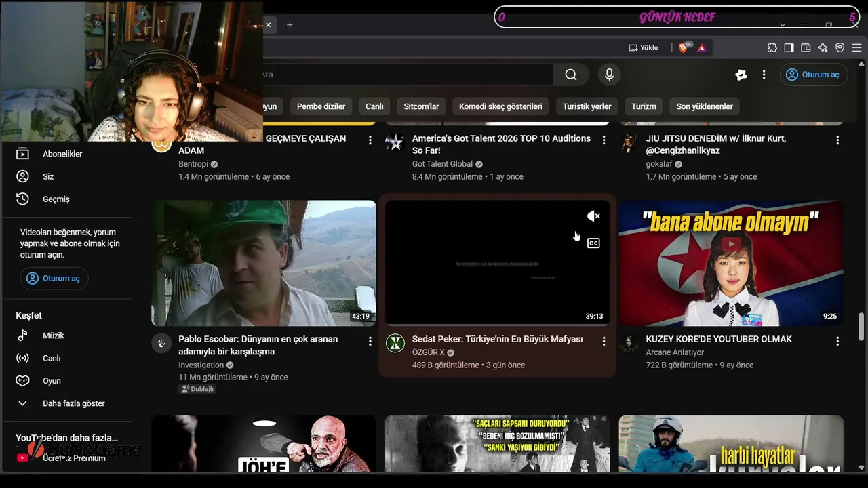The width and height of the screenshot is (868, 488).
Task: Open the gokalaf channel name link
Action: 659,164
